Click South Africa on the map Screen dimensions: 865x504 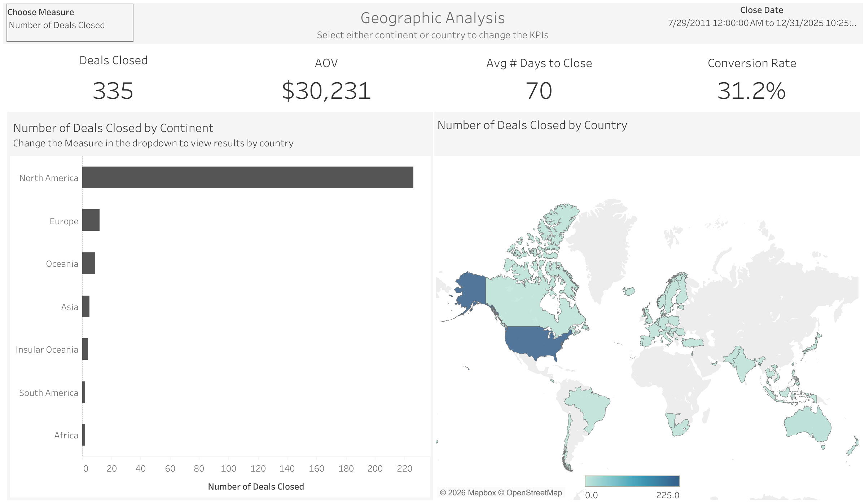(680, 429)
